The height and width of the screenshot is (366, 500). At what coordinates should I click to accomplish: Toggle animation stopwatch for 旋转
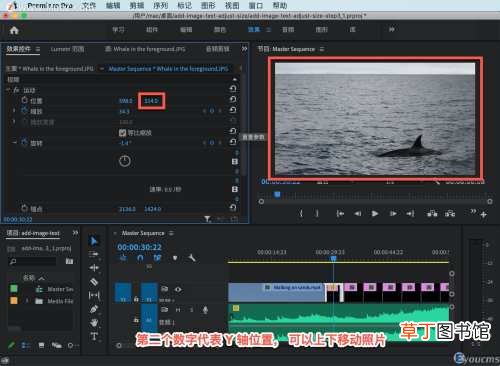coord(24,142)
